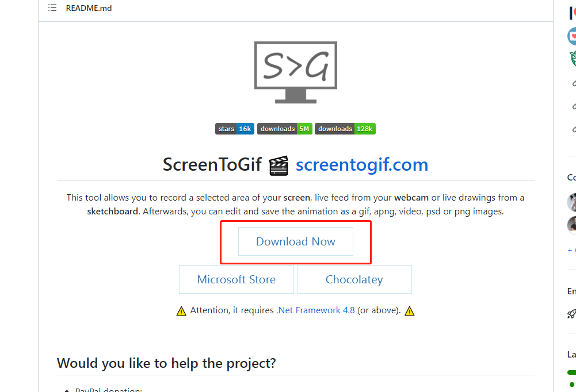This screenshot has height=392, width=576.
Task: Open the first contributor avatar
Action: pos(572,202)
